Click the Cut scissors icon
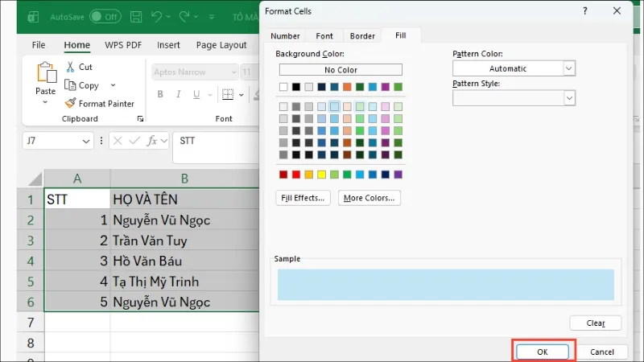Viewport: 644px width, 362px height. (x=70, y=68)
